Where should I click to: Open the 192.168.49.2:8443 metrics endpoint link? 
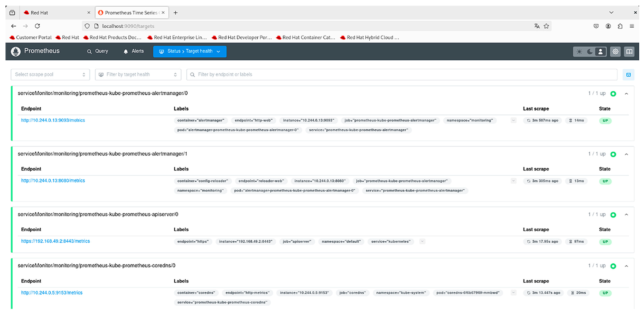click(55, 241)
